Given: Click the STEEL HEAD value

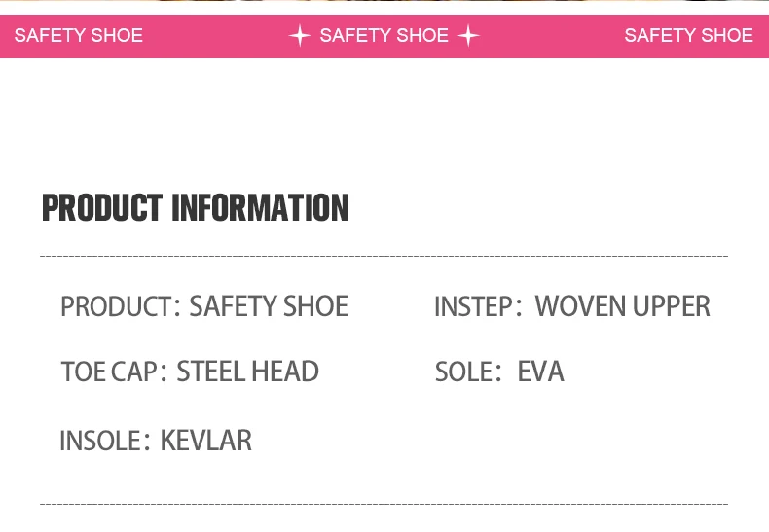Looking at the screenshot, I should coord(247,372).
